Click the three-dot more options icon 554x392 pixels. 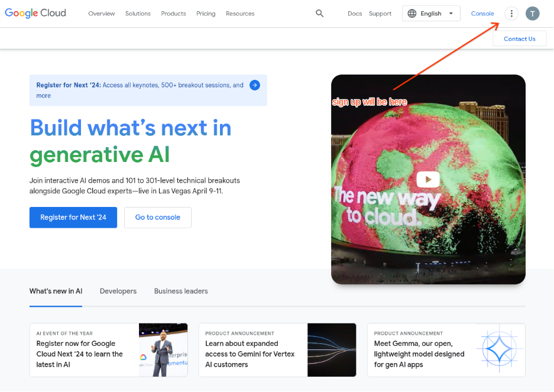511,14
